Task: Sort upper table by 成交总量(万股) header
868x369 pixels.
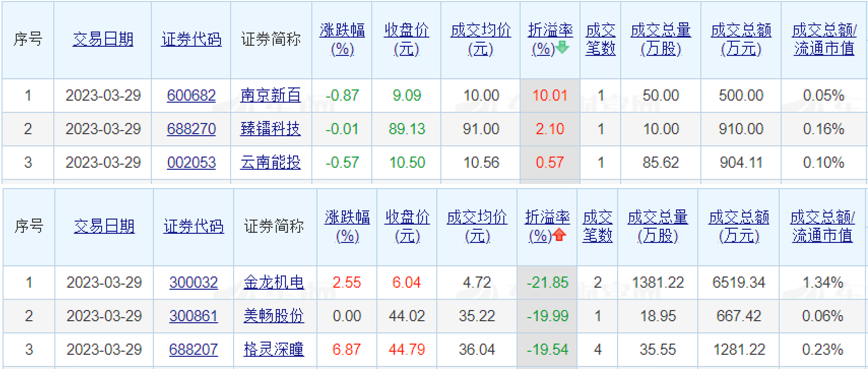Action: tap(660, 39)
